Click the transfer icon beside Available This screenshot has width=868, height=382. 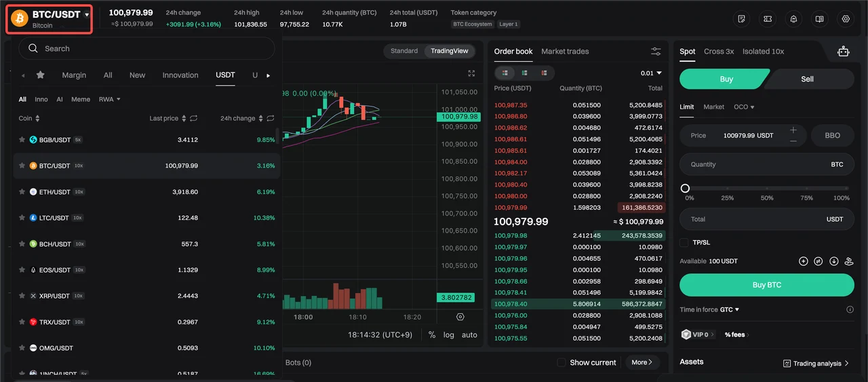[818, 261]
